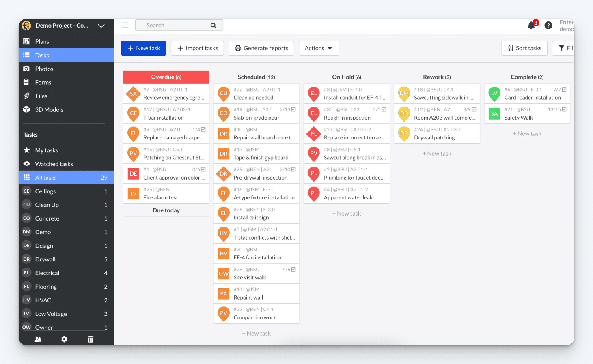Toggle the Watched tasks eye icon
Image resolution: width=593 pixels, height=364 pixels.
pos(27,164)
